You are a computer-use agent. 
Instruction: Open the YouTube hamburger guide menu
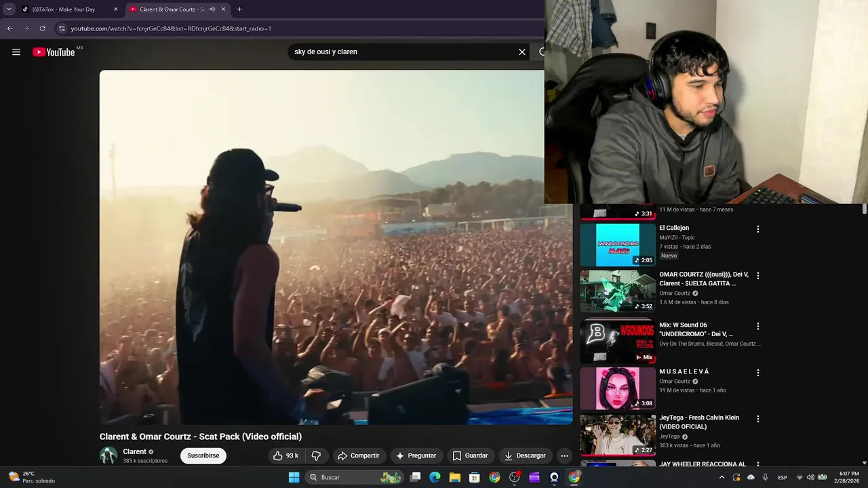pyautogui.click(x=16, y=52)
